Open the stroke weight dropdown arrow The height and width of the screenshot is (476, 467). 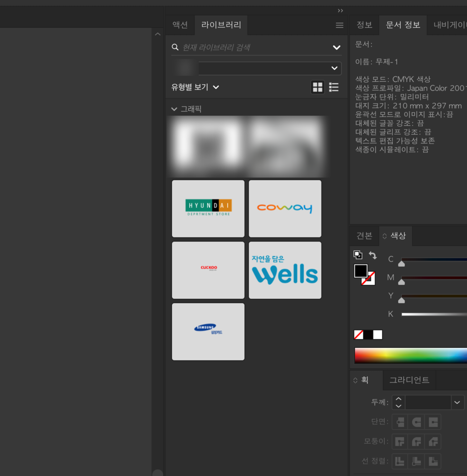click(x=457, y=402)
